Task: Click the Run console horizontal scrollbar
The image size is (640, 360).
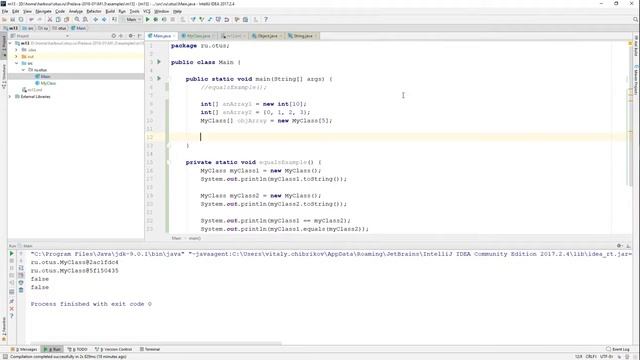Action: [x=156, y=344]
